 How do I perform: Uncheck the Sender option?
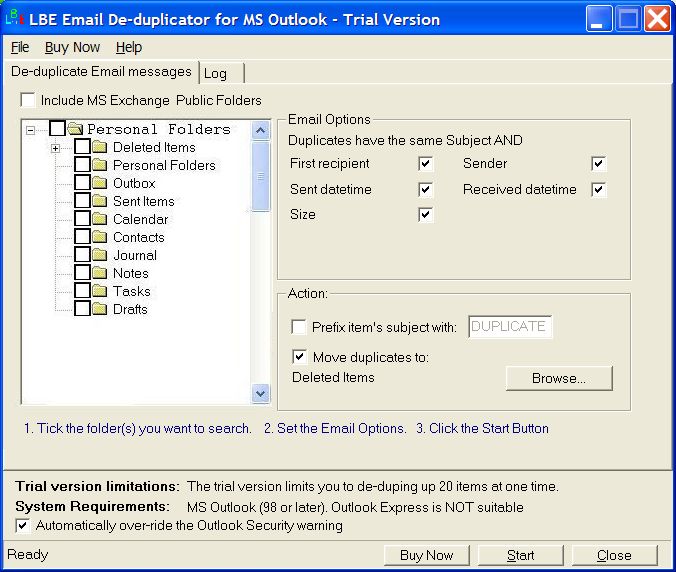point(598,164)
